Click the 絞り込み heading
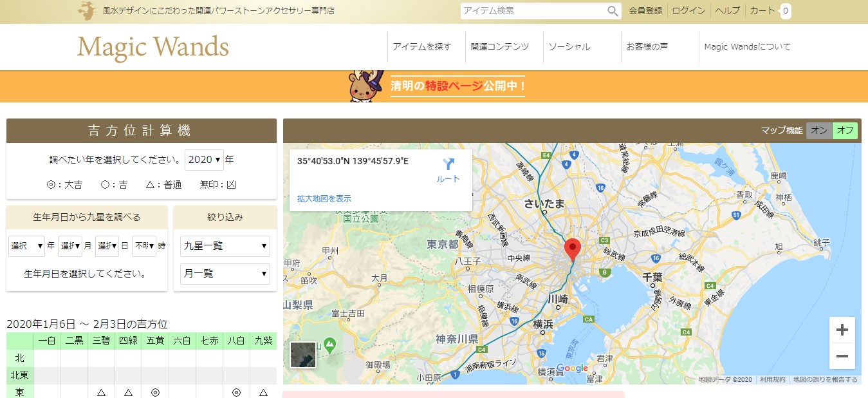The image size is (868, 398). pos(225,217)
